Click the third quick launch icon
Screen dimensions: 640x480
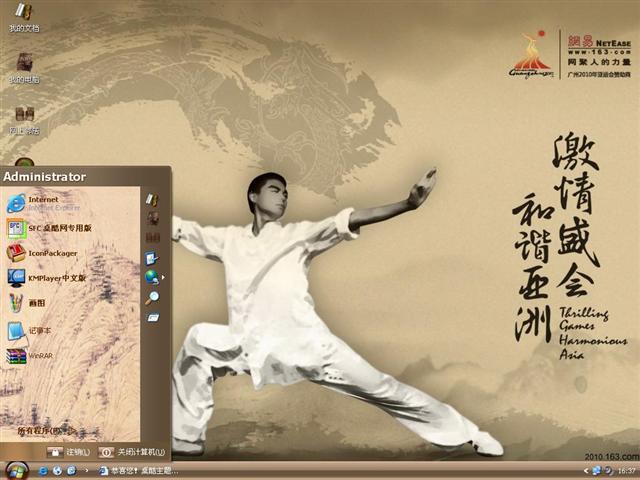(x=71, y=471)
